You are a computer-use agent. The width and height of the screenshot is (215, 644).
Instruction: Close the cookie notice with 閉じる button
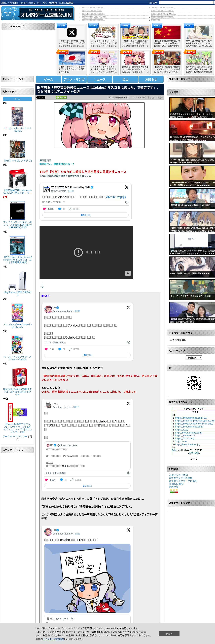coord(169,634)
